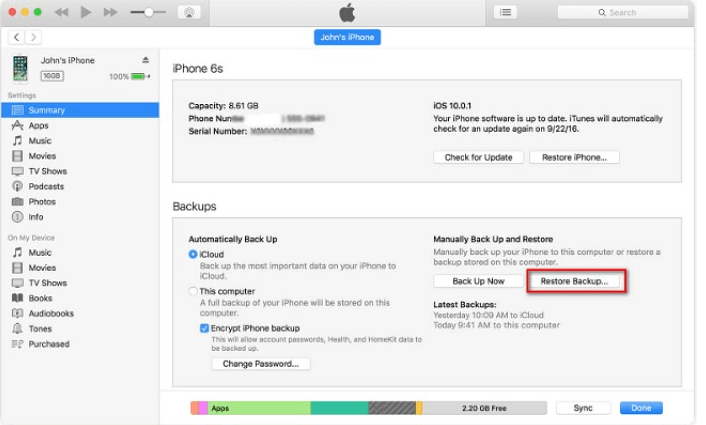Click the Restore Backup... button

point(574,281)
